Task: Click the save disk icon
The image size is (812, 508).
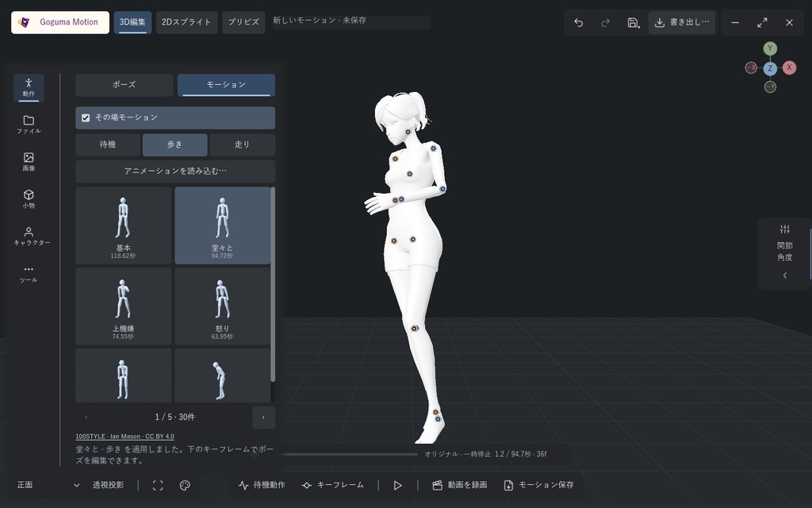Action: 632,22
